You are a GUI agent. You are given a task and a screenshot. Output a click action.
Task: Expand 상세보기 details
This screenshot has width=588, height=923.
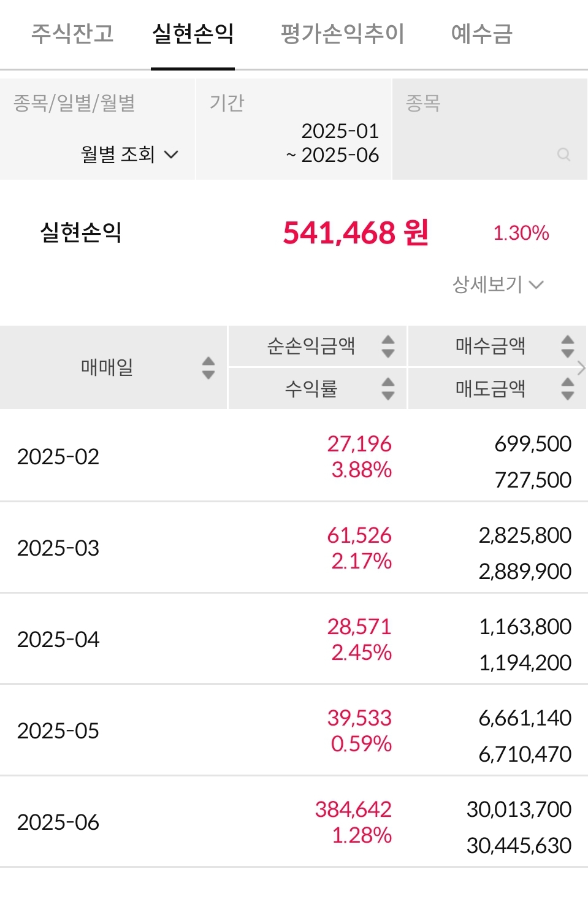point(498,285)
